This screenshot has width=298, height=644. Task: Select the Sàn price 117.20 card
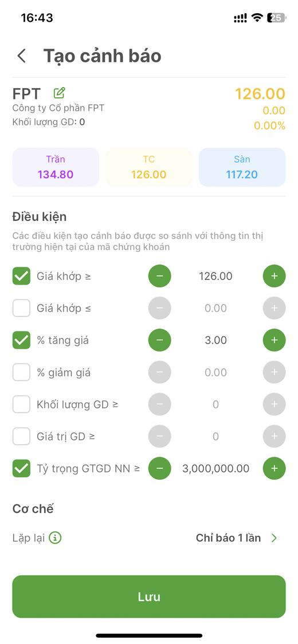pyautogui.click(x=242, y=167)
